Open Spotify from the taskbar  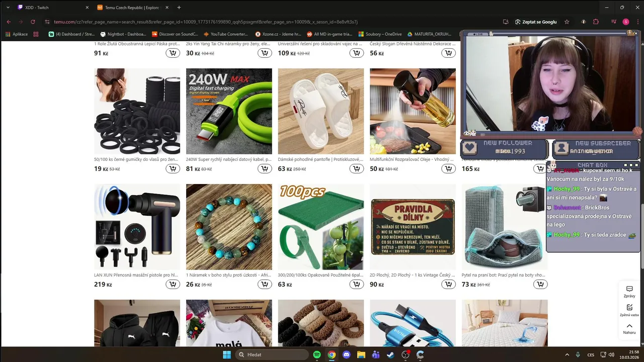click(x=317, y=354)
